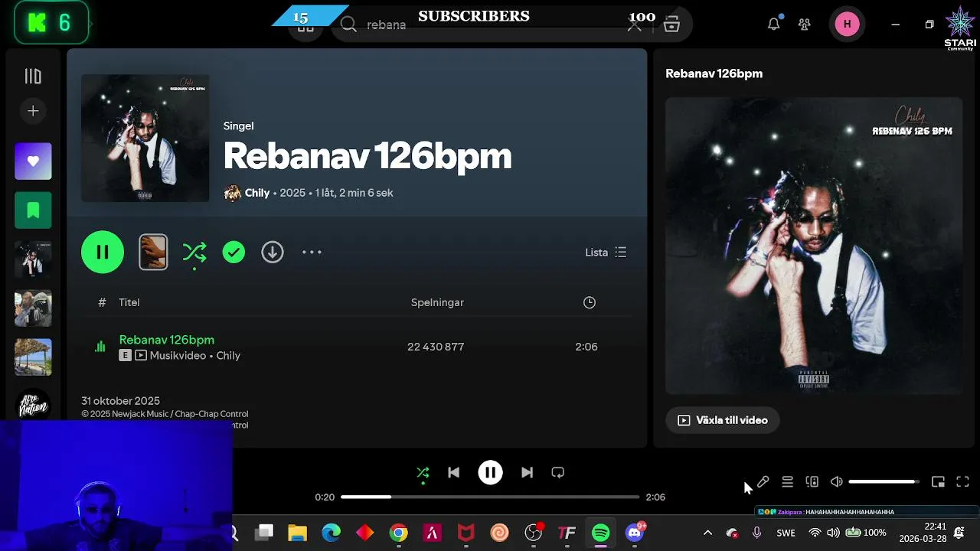Click the Titel column header
This screenshot has width=980, height=551.
pyautogui.click(x=129, y=302)
